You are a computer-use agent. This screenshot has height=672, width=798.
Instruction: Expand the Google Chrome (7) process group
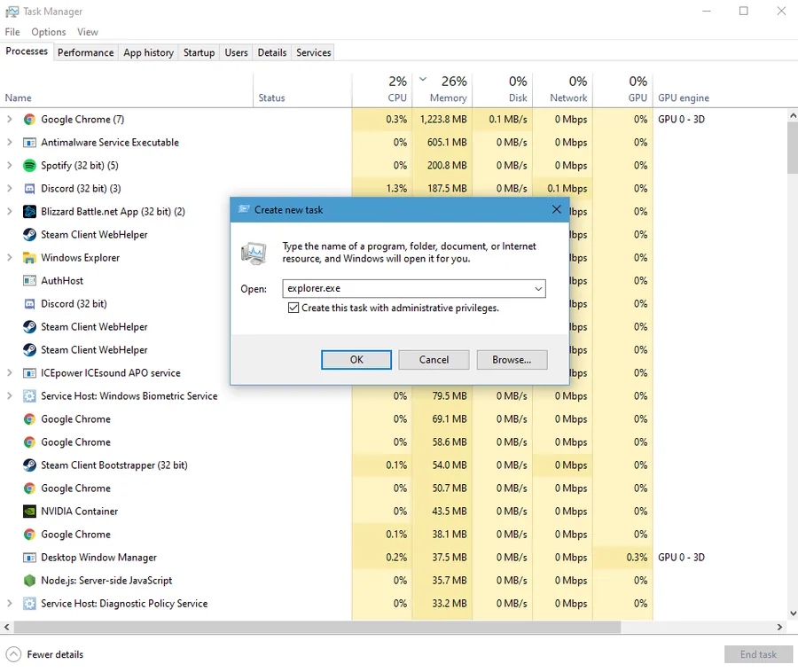(9, 119)
